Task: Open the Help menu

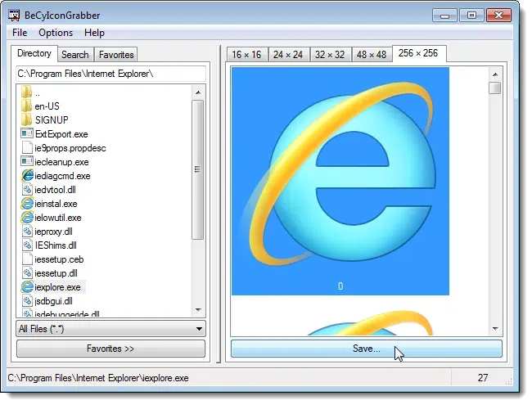Action: point(94,33)
